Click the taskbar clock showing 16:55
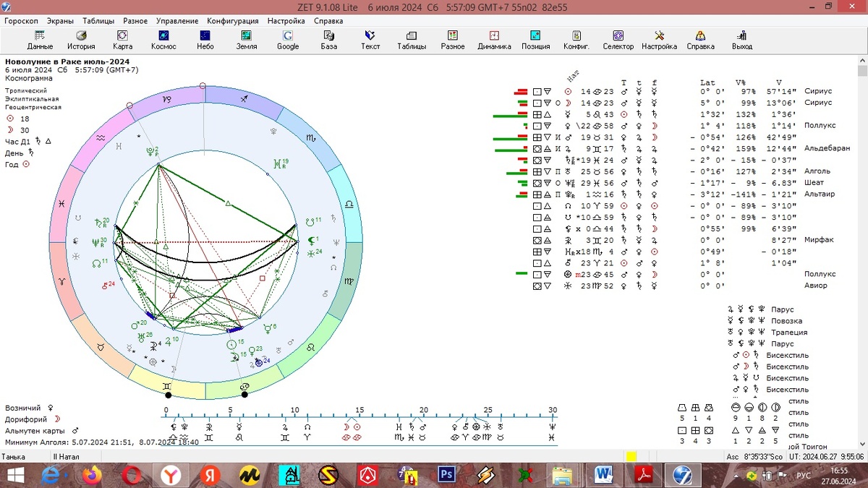The image size is (868, 488). tap(838, 471)
